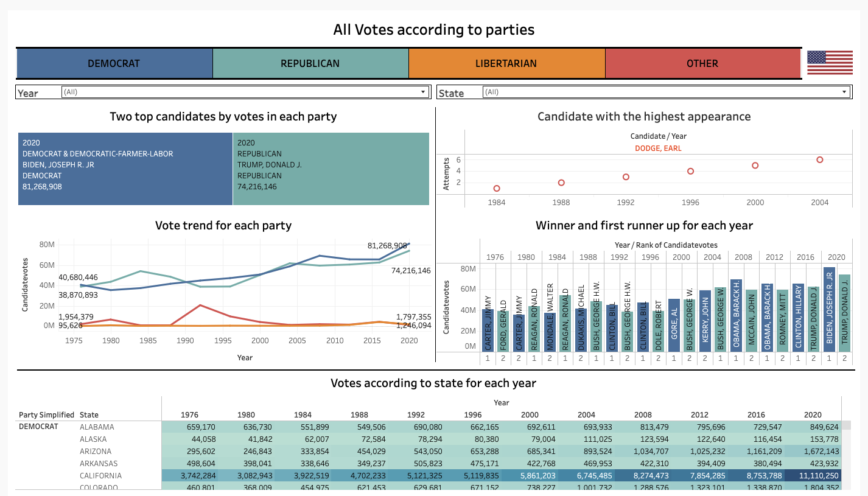Viewport: 868px width, 496px height.
Task: Click the 1988 attempt circle marker
Action: 561,183
